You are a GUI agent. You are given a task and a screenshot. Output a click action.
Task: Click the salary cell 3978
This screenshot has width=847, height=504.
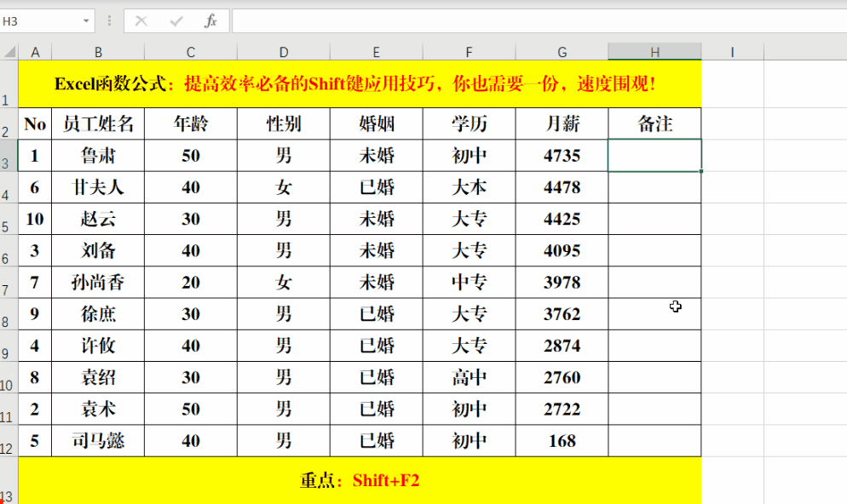click(562, 282)
